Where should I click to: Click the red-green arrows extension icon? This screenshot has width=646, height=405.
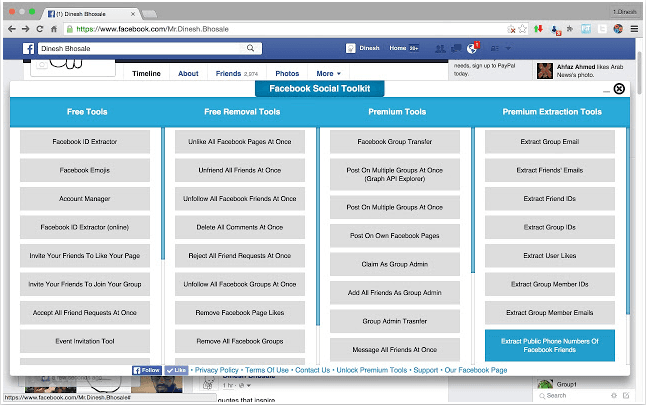[538, 29]
